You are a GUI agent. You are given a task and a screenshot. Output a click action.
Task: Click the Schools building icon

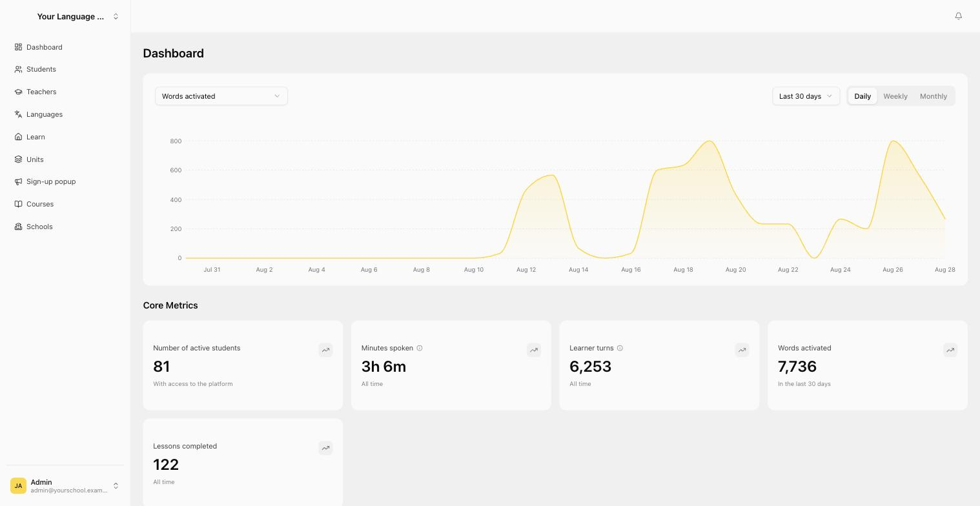coord(18,227)
